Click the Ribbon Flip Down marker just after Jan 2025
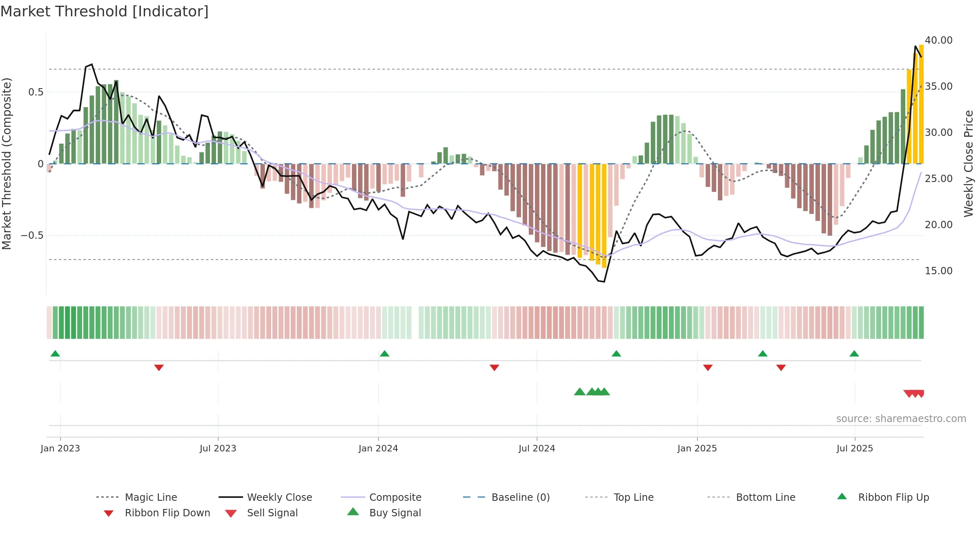The image size is (980, 551). 708,368
